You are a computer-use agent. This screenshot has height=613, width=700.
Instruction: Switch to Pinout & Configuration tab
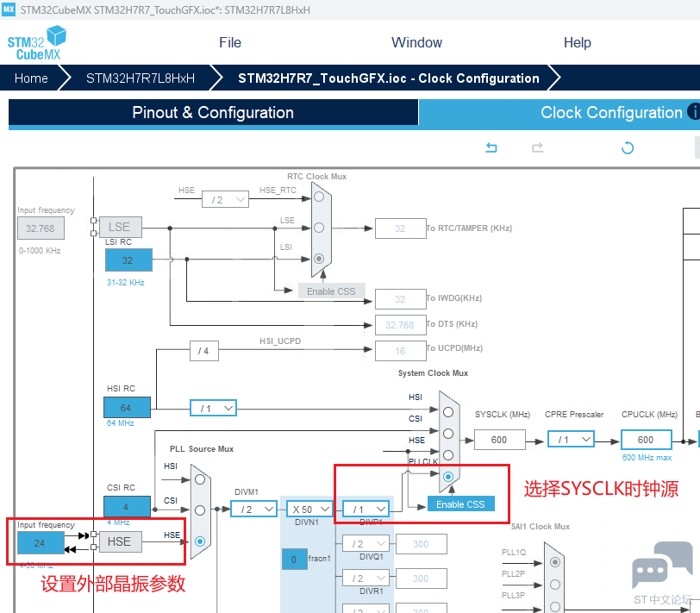[213, 112]
